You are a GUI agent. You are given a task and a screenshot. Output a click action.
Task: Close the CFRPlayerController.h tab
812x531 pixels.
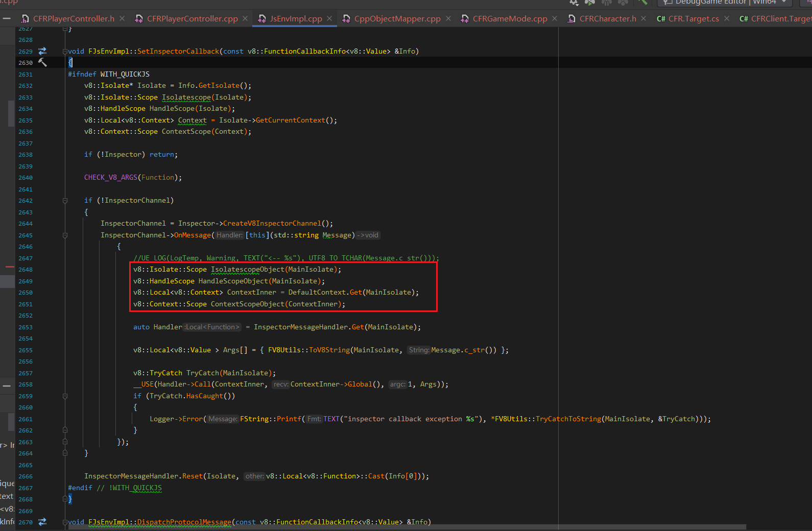[122, 18]
